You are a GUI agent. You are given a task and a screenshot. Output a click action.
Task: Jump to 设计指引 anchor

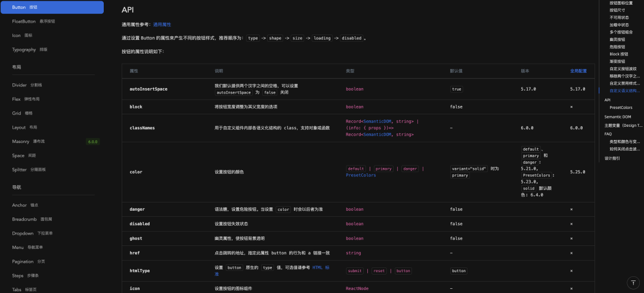coord(612,158)
